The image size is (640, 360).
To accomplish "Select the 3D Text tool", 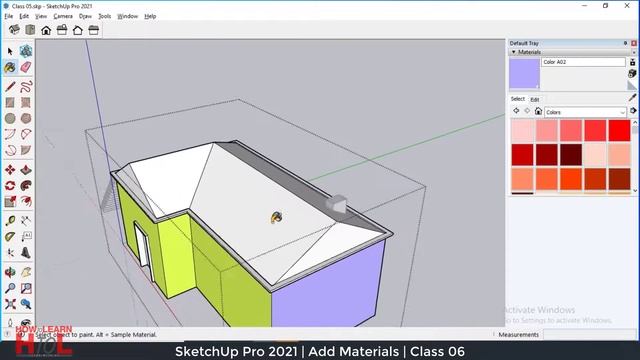I will click(x=26, y=253).
